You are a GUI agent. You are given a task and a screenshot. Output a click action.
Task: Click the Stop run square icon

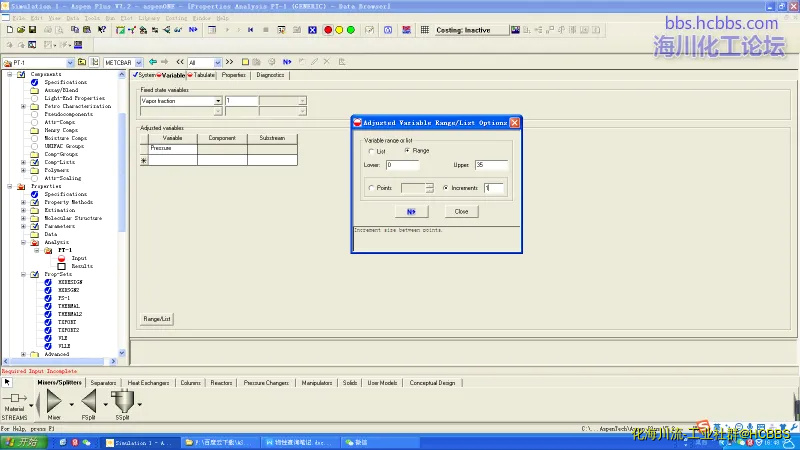pyautogui.click(x=266, y=30)
